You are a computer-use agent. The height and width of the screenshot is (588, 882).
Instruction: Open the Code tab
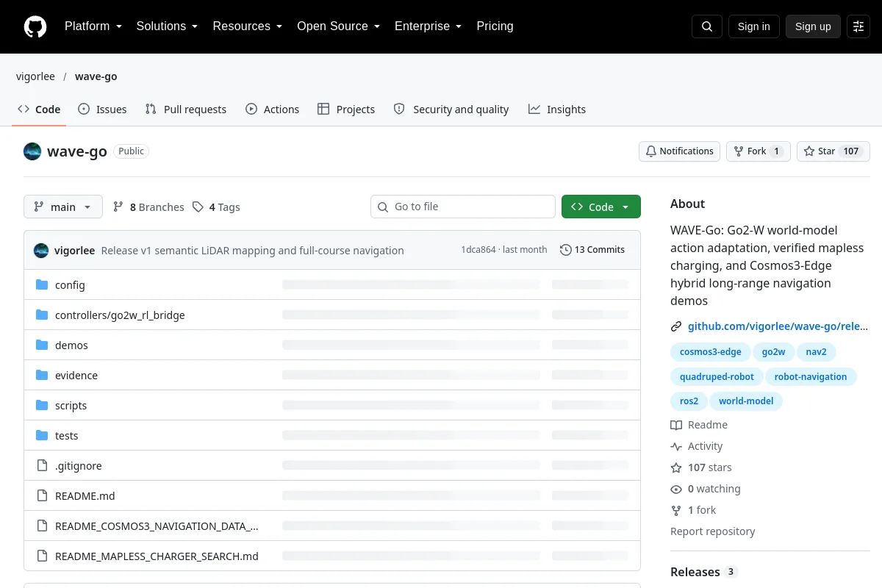[40, 110]
